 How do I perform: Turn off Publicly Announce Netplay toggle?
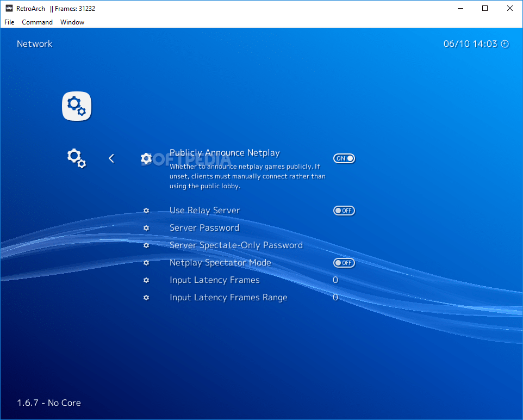[344, 158]
